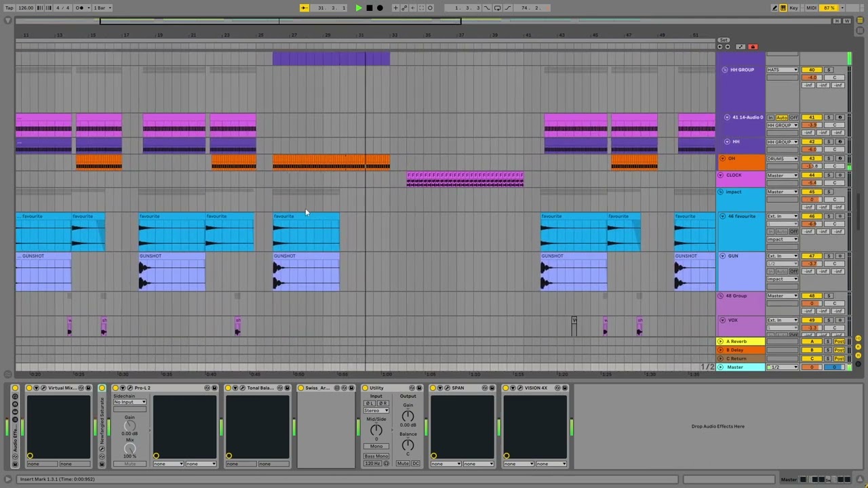Set track 41 monitoring to In

770,118
